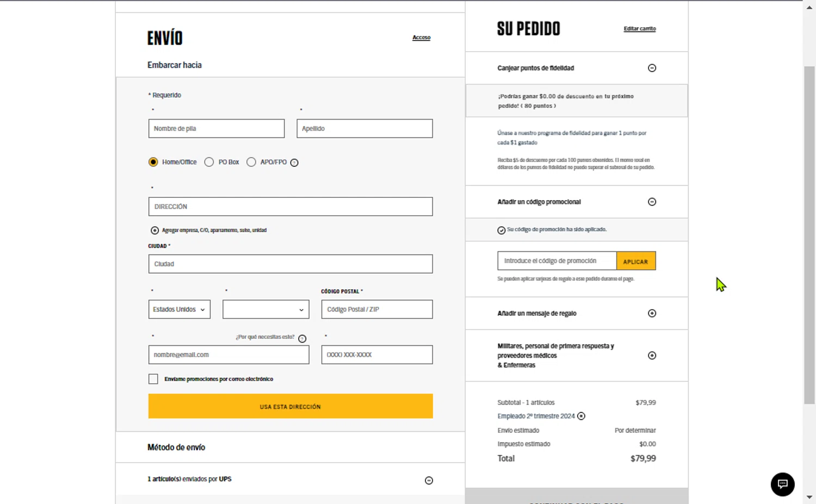Click the page vertical scrollbar thumb
Viewport: 816px width, 504px height.
809,235
